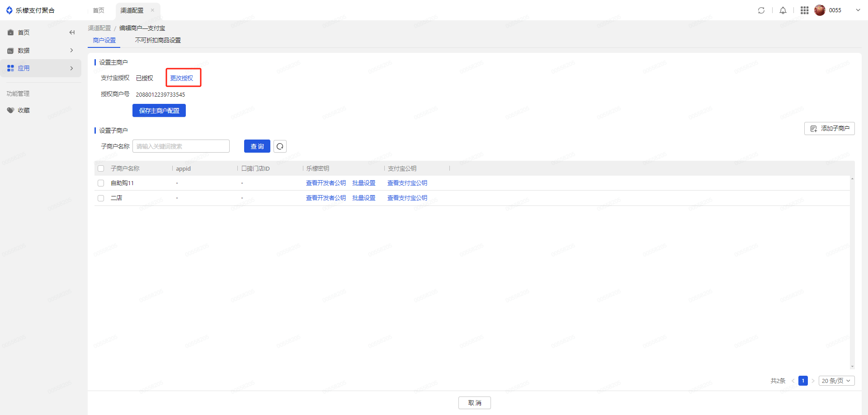Click the 应用 grid icon in sidebar

pyautogui.click(x=10, y=68)
